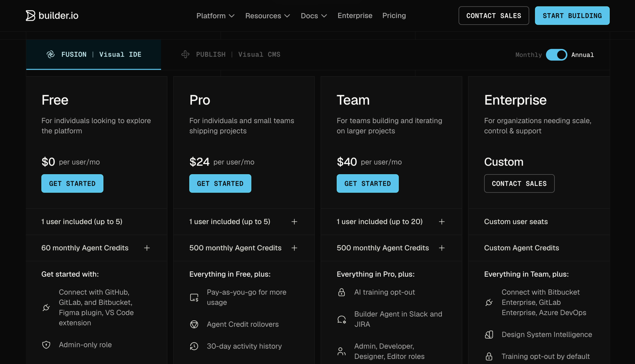This screenshot has width=635, height=364.
Task: Click the shield icon beside Admin-only role
Action: pos(46,345)
